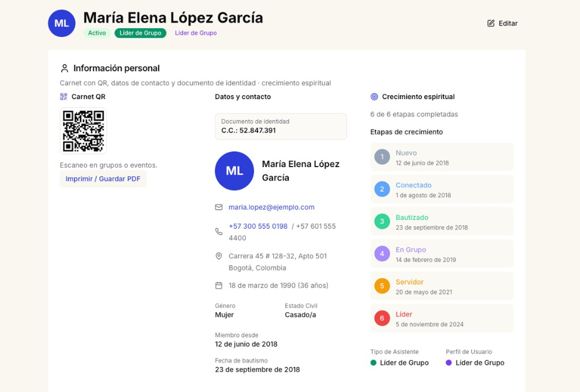The width and height of the screenshot is (580, 392).
Task: Click the ML avatar in page header
Action: coord(62,23)
